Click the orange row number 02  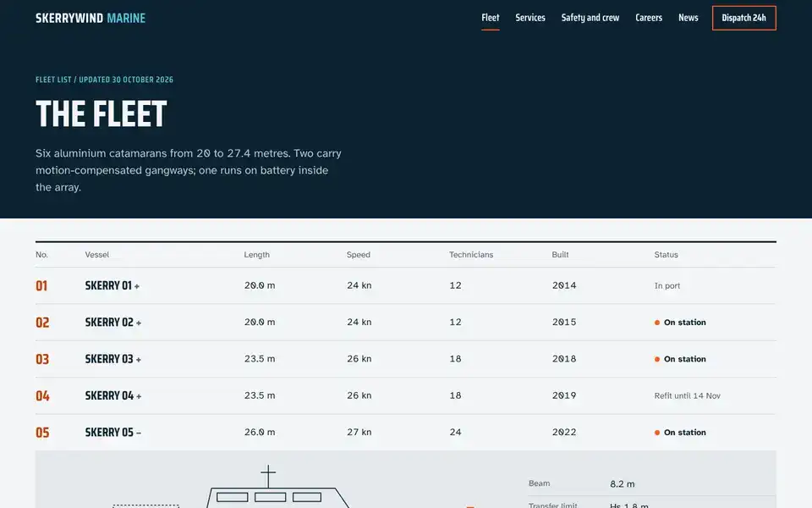tap(42, 323)
